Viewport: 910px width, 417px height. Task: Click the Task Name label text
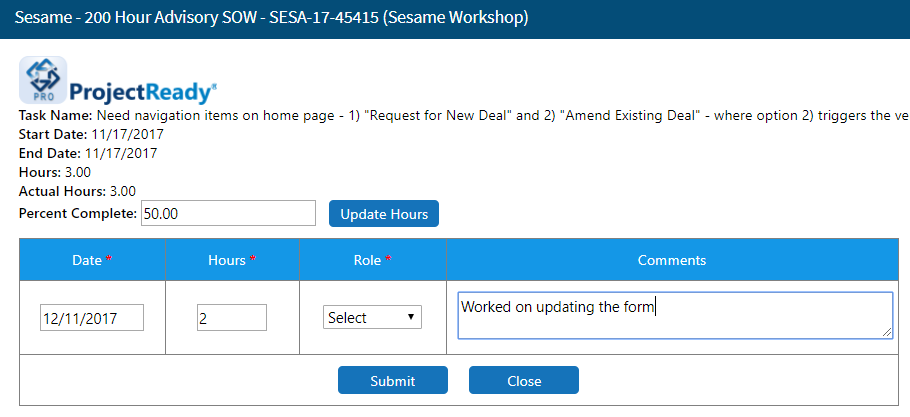coord(56,115)
